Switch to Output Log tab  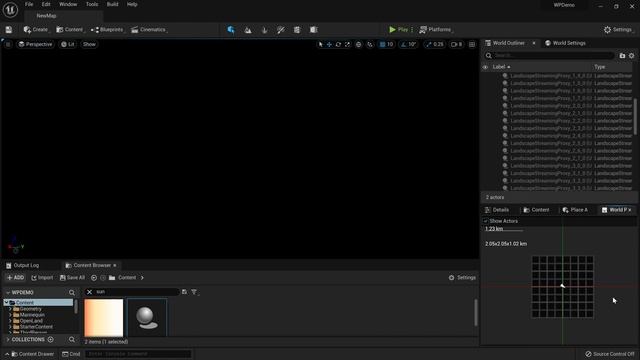point(22,265)
